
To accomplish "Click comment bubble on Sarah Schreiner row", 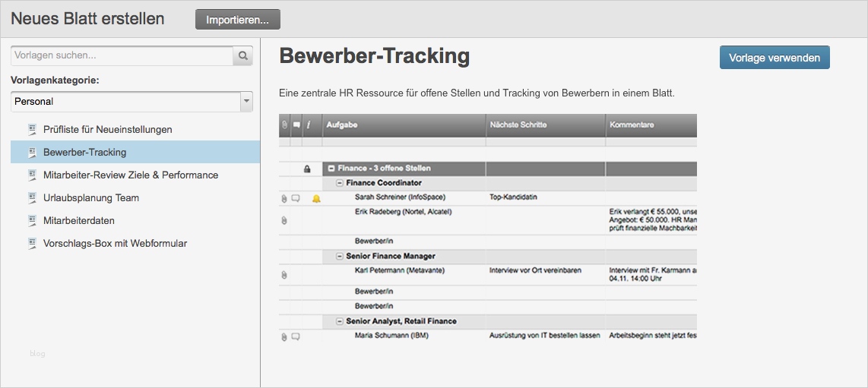I will point(296,198).
